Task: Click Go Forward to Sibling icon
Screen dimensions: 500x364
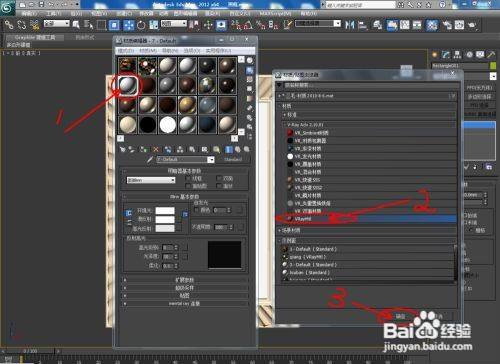Action: pos(247,150)
